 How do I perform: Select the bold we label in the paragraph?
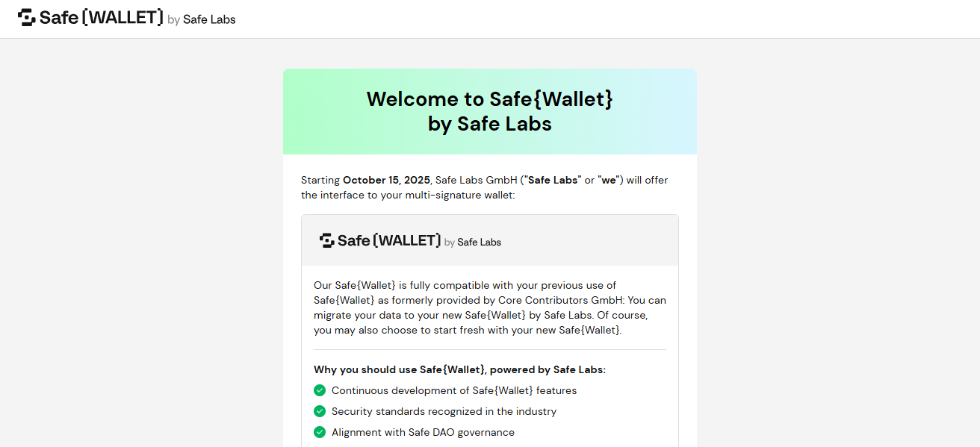tap(607, 180)
